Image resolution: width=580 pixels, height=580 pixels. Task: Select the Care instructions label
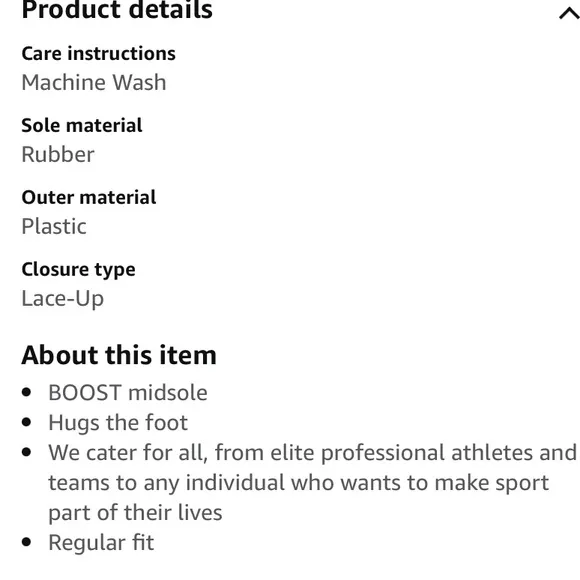(98, 53)
